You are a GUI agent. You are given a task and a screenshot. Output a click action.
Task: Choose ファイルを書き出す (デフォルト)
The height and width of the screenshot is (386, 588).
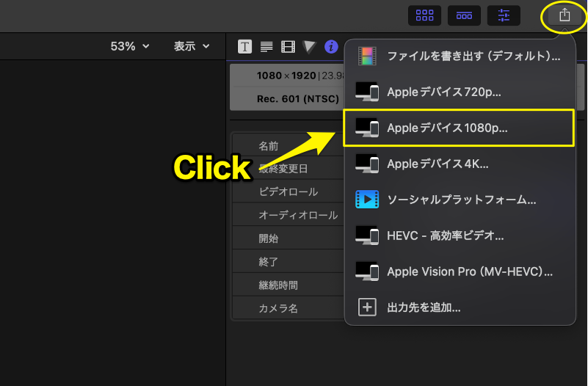[460, 57]
